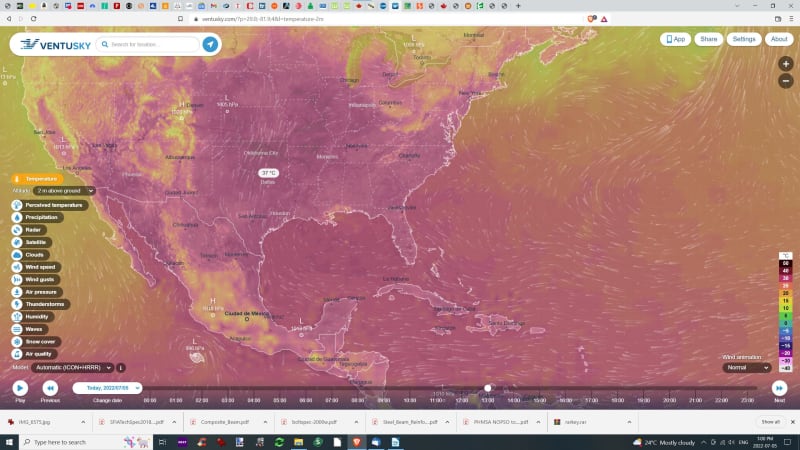Click the browser reload icon
The image size is (800, 450).
pos(34,19)
